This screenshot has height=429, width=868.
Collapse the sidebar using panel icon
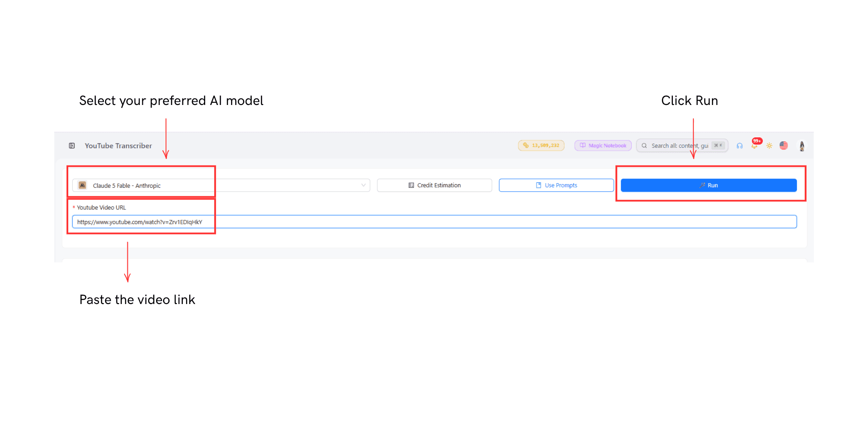pos(72,146)
